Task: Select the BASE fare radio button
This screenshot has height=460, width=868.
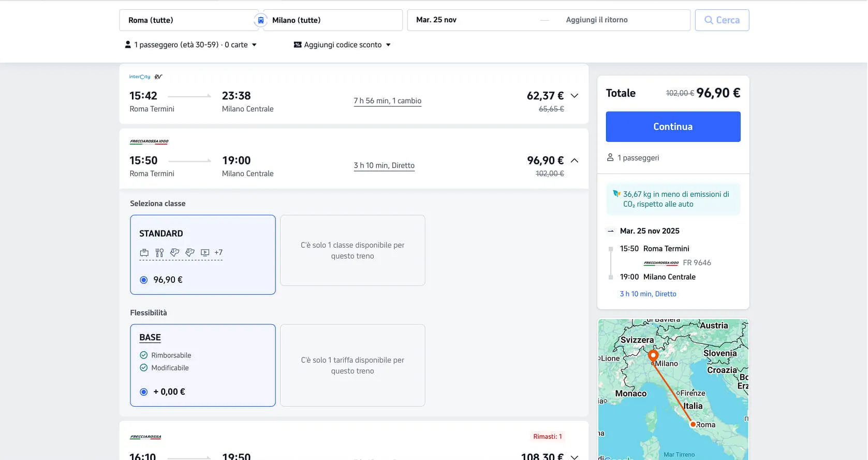Action: [x=144, y=392]
